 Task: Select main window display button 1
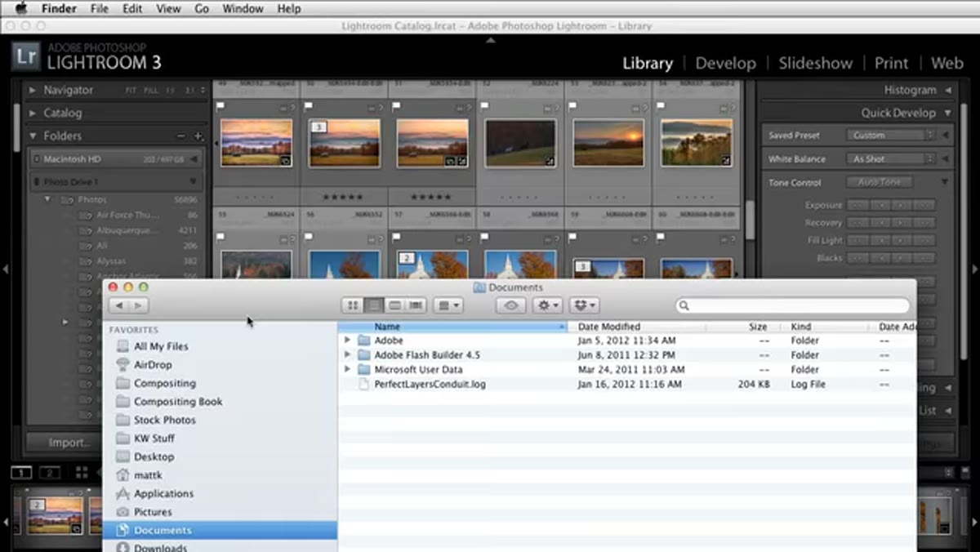pyautogui.click(x=21, y=473)
